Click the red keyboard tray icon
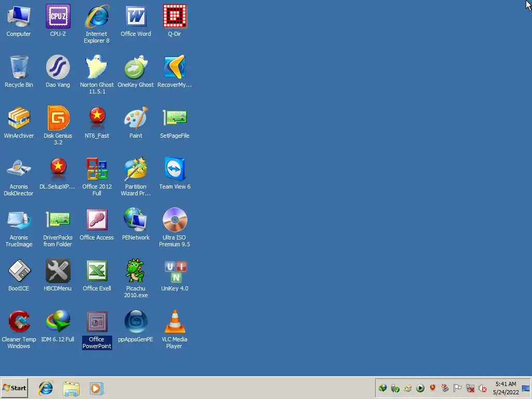532x399 pixels. tap(445, 388)
